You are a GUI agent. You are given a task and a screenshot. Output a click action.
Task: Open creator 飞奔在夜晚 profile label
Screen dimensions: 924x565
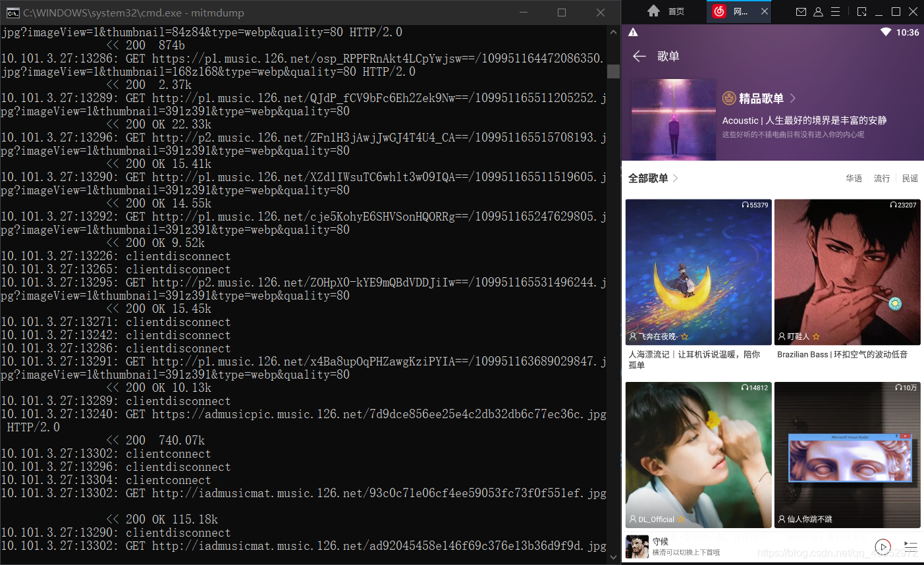(x=653, y=336)
